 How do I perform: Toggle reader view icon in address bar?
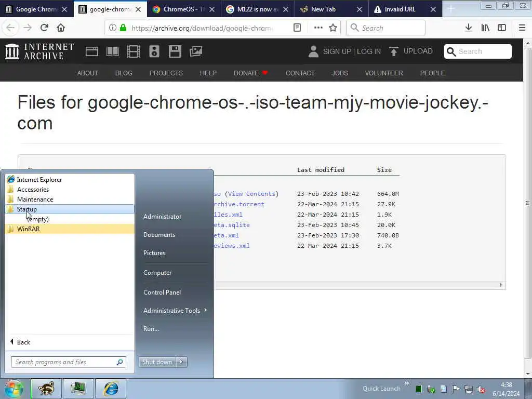click(297, 28)
